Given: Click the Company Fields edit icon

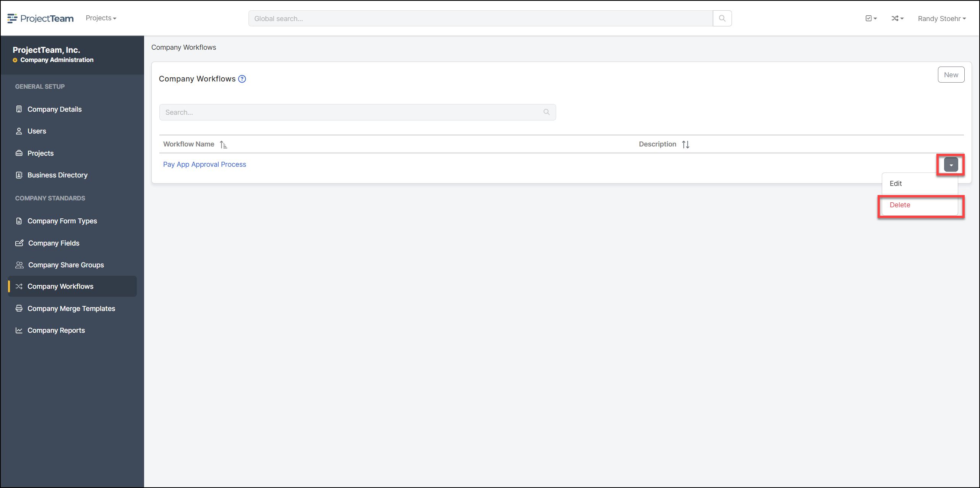Looking at the screenshot, I should point(19,243).
